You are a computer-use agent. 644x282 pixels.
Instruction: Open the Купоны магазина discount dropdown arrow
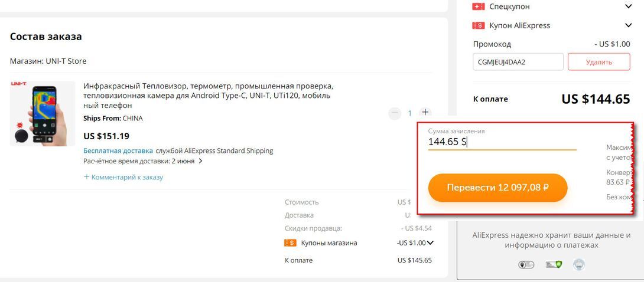[x=430, y=242]
